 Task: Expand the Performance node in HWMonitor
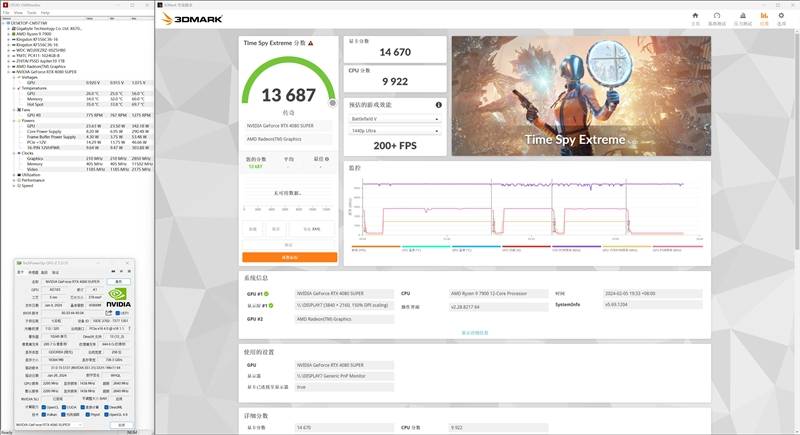(14, 180)
